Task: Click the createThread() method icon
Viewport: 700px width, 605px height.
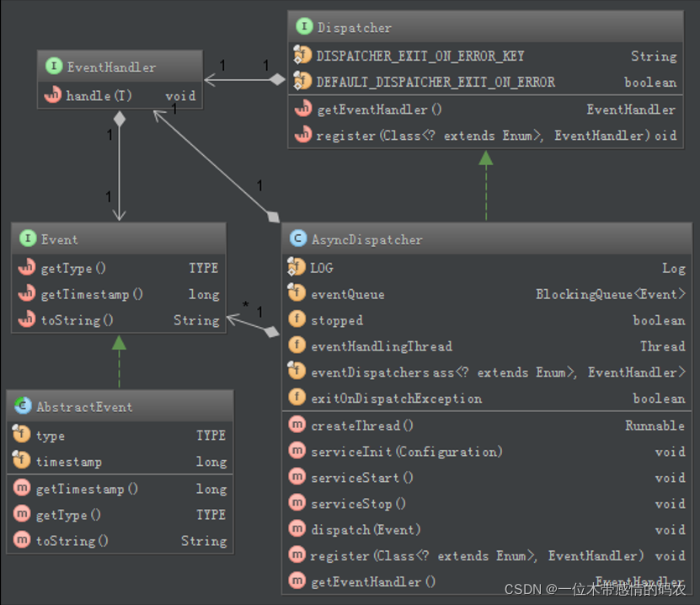Action: [x=297, y=426]
